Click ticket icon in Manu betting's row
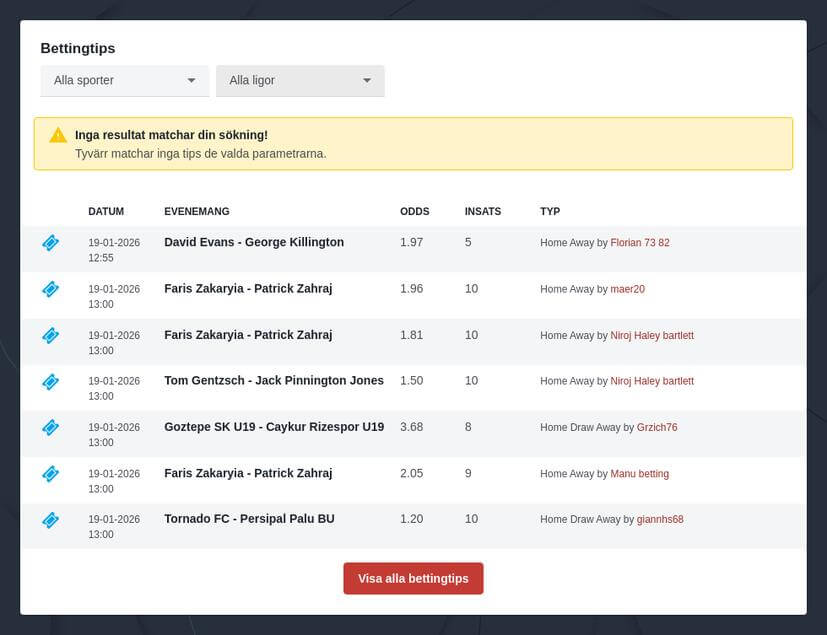 [x=50, y=473]
